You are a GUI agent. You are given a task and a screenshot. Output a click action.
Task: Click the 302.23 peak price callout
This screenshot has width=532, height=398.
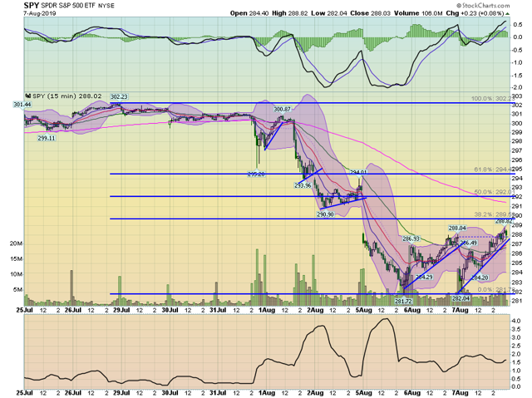tap(119, 97)
